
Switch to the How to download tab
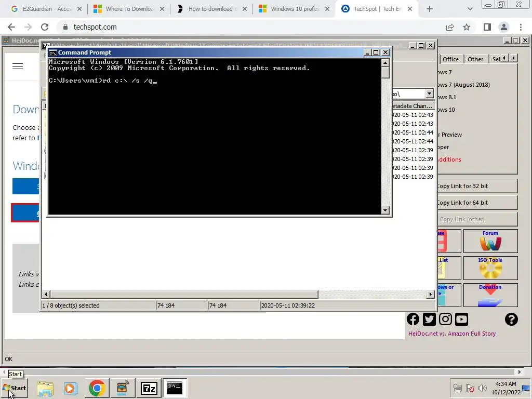coord(212,9)
